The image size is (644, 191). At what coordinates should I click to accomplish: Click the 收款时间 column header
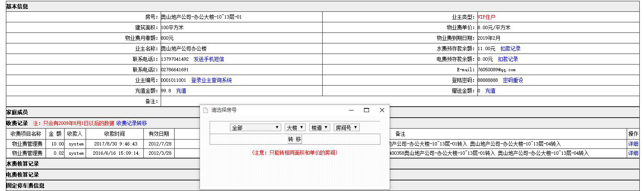pos(115,134)
